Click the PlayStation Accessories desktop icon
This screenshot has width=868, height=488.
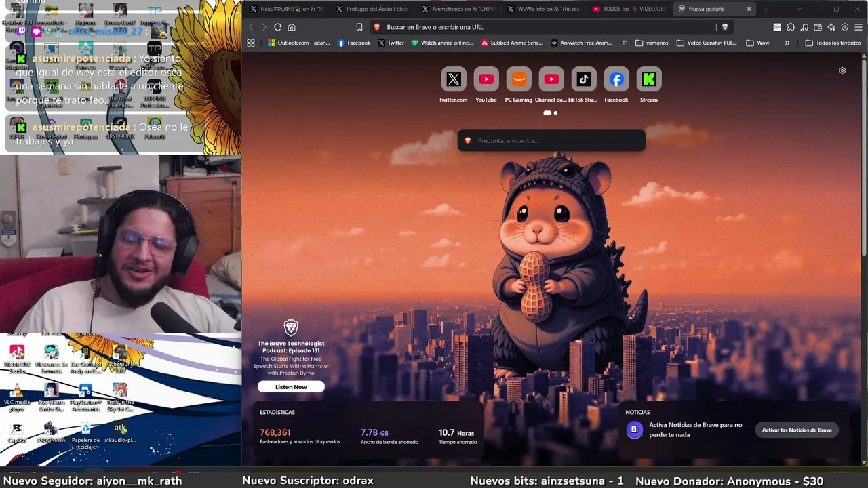tap(85, 397)
